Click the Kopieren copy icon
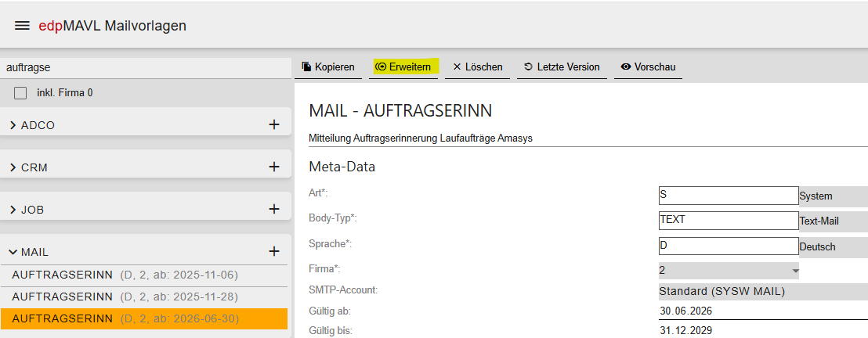The width and height of the screenshot is (868, 338). [x=306, y=67]
